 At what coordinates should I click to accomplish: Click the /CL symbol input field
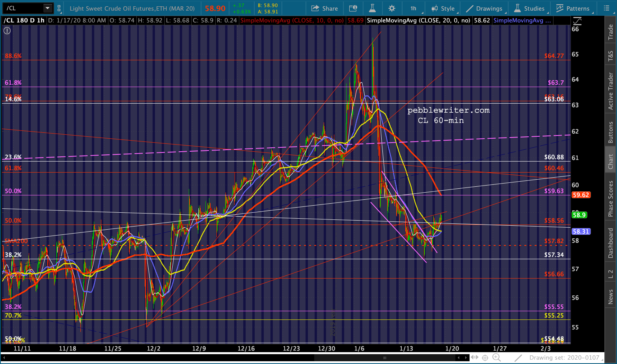click(x=23, y=8)
